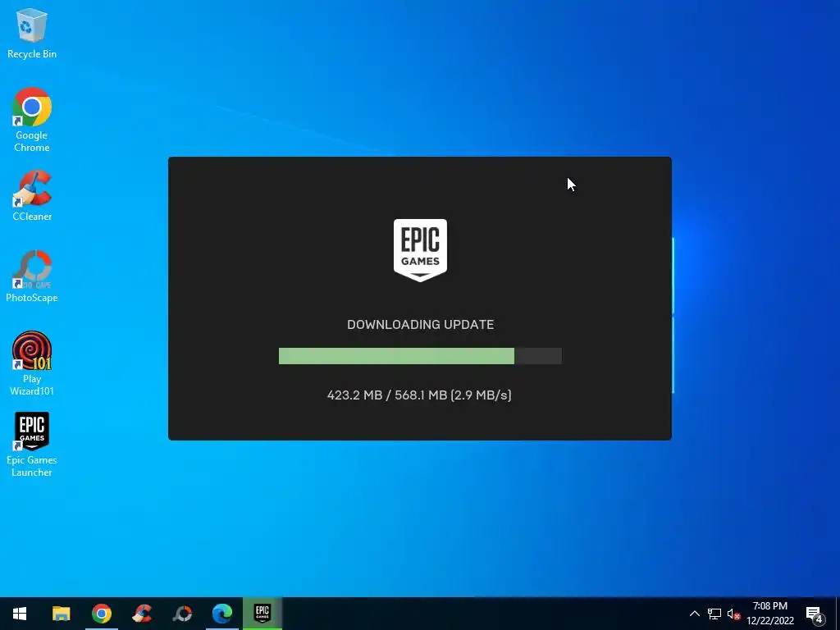Show hidden system tray icons
The image size is (840, 630).
coord(694,614)
